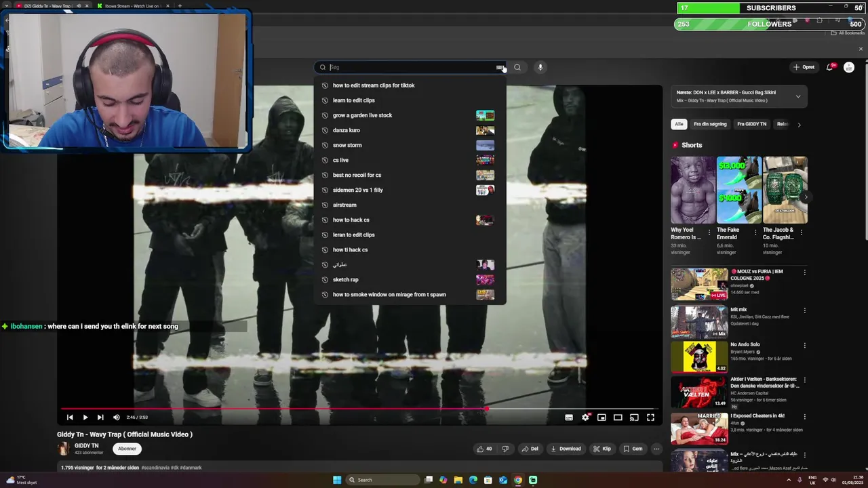Open options for I Exposed Cheaters video
This screenshot has height=488, width=868.
click(805, 417)
